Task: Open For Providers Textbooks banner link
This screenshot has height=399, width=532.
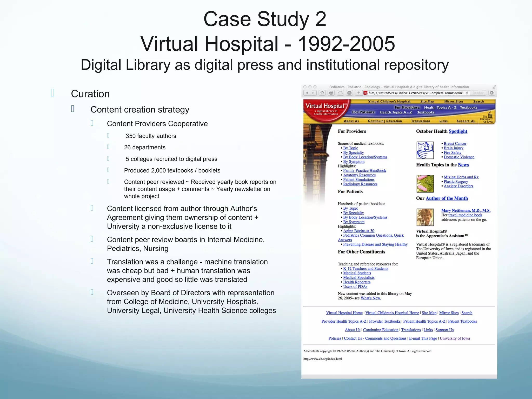Action: point(468,108)
